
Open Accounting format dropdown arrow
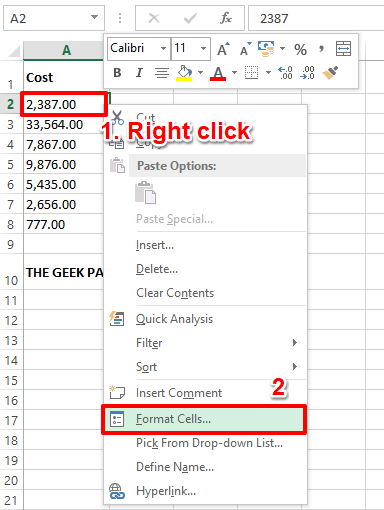point(282,49)
